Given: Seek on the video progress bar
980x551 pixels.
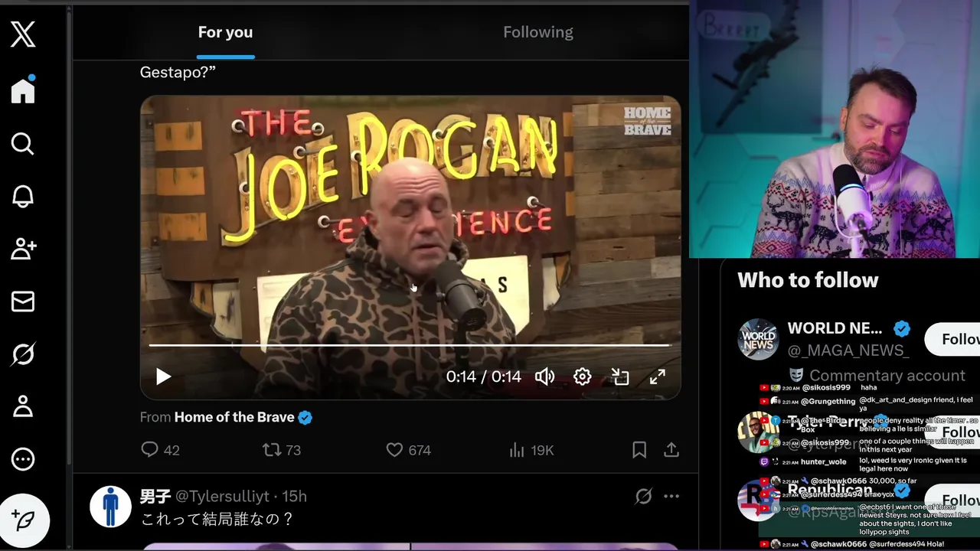Looking at the screenshot, I should pos(410,345).
